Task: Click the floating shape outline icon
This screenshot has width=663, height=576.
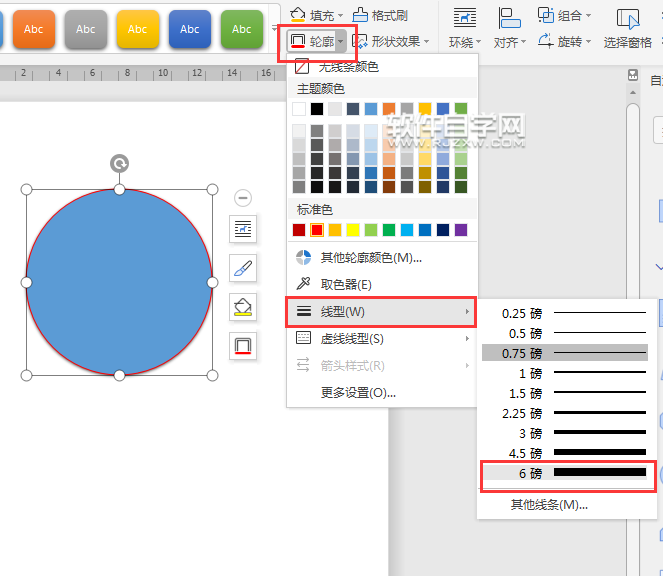Action: pos(243,346)
